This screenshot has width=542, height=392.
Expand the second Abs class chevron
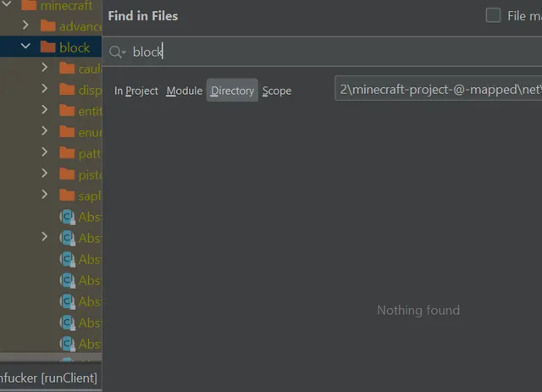click(44, 237)
